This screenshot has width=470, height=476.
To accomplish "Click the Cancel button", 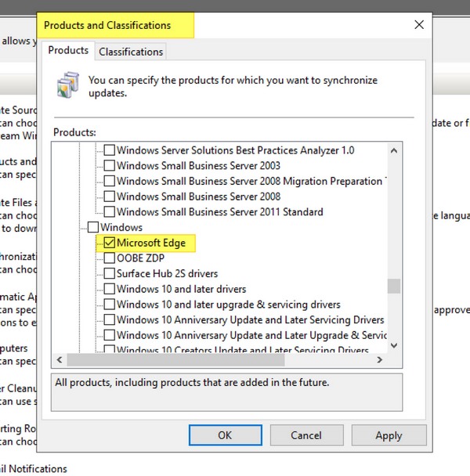I will tap(306, 435).
